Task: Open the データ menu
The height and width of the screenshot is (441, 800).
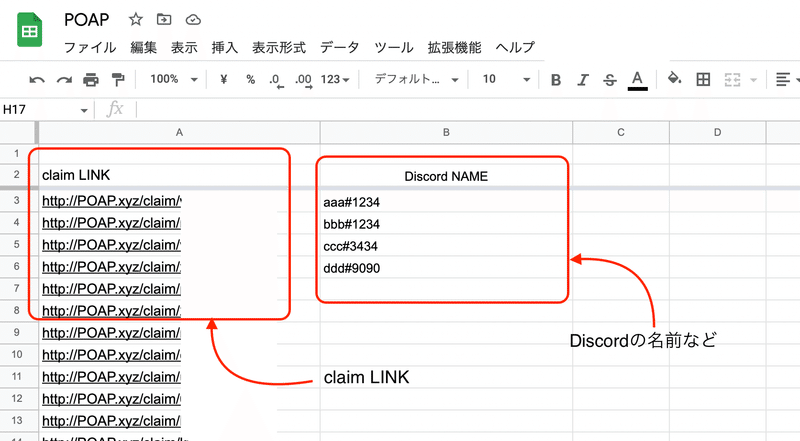Action: point(340,47)
